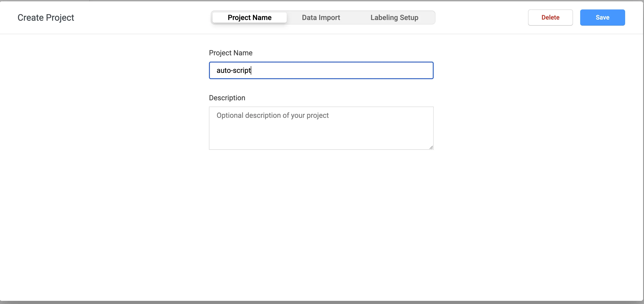Viewport: 644px width, 304px height.
Task: Return to the Project Name step
Action: (249, 18)
